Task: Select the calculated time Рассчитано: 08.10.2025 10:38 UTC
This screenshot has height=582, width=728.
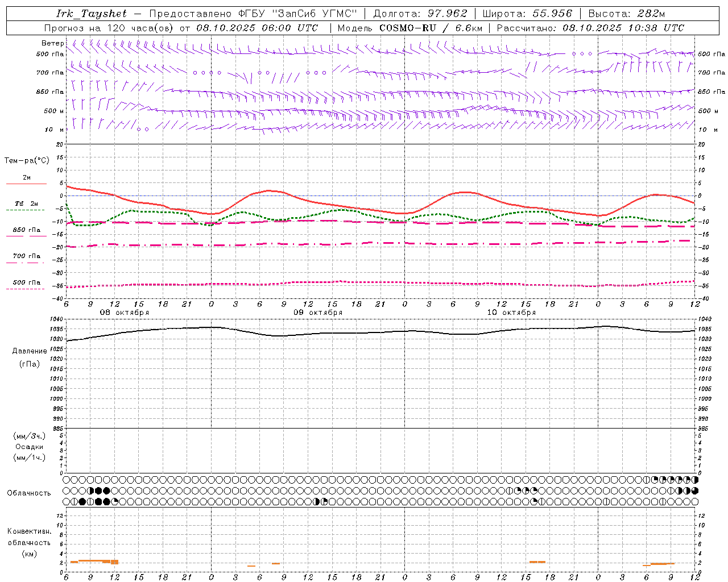Action: click(590, 28)
